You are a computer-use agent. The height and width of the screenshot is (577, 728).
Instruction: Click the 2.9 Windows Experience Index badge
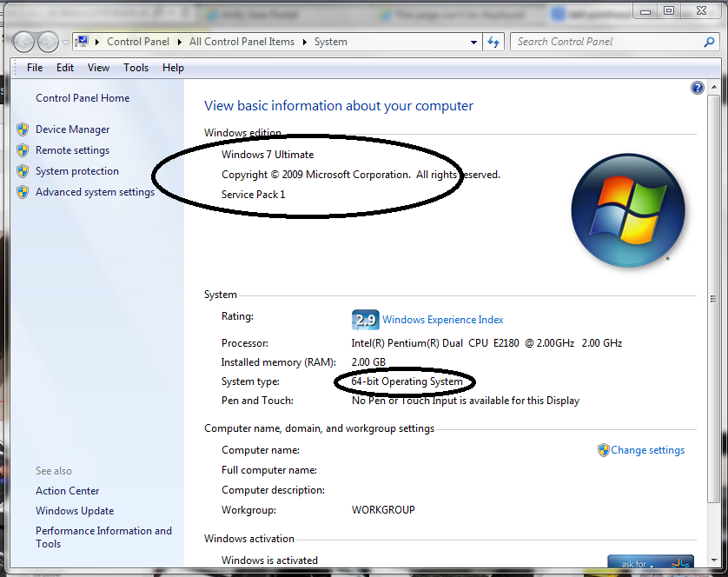(365, 319)
